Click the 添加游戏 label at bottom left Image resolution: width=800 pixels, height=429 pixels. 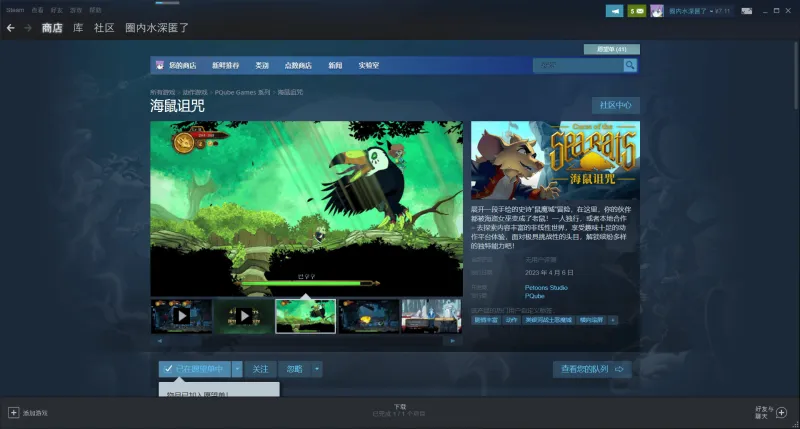pyautogui.click(x=35, y=413)
